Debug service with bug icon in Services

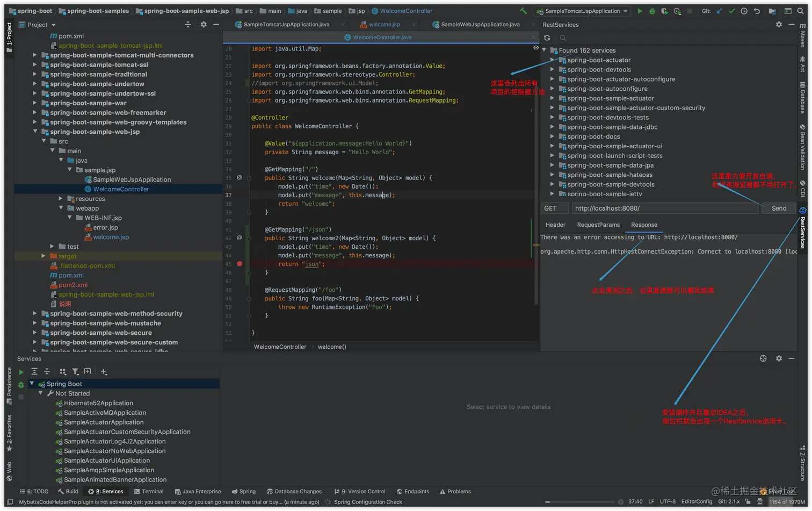point(21,385)
